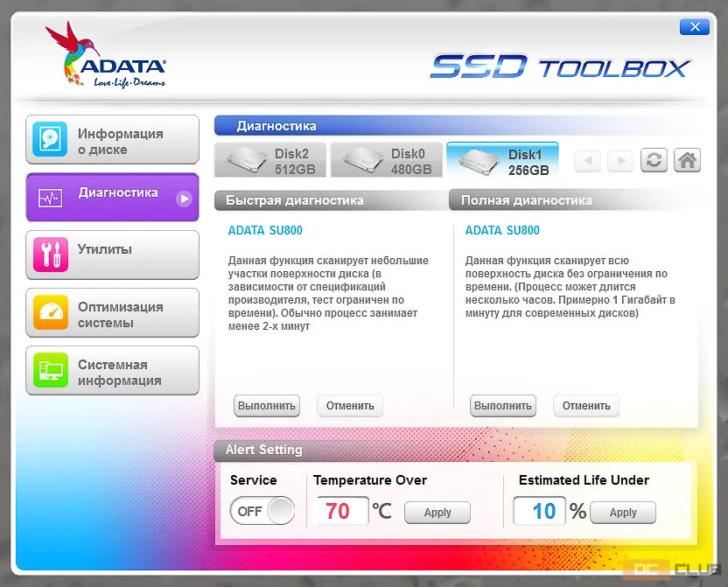Open Оптимизация системы section

pyautogui.click(x=112, y=313)
